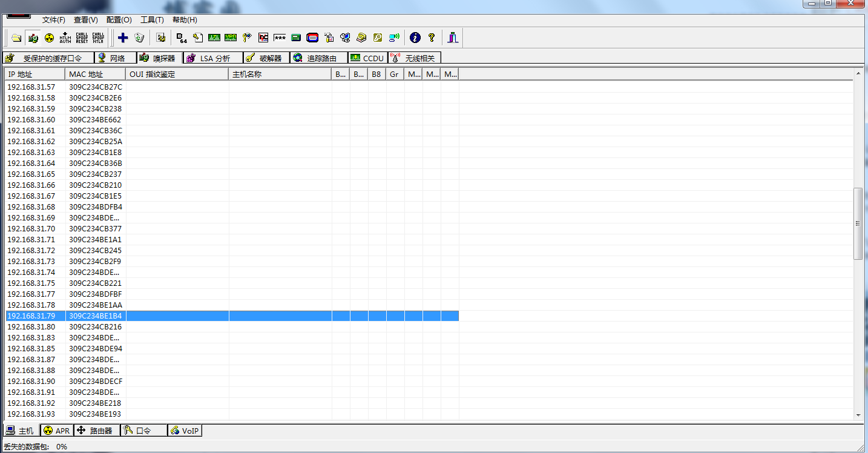The width and height of the screenshot is (868, 453).
Task: Click the asterisks (***) box revealer icon
Action: (280, 38)
